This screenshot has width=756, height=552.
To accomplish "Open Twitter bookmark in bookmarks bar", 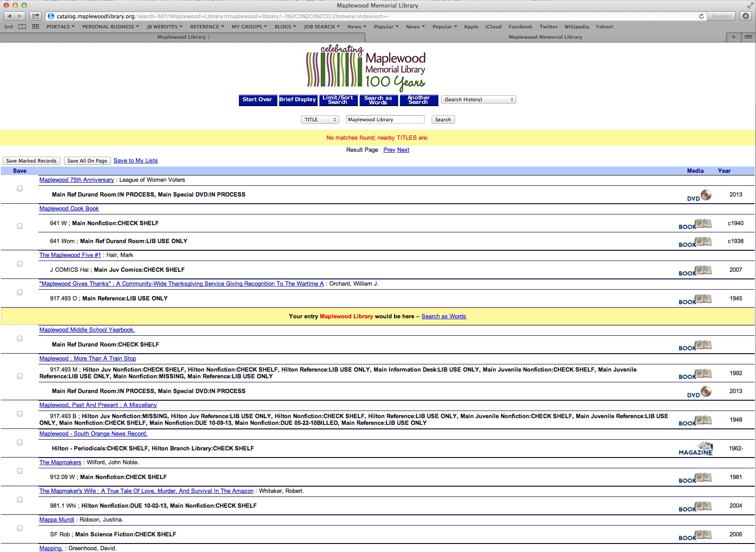I will coord(548,27).
